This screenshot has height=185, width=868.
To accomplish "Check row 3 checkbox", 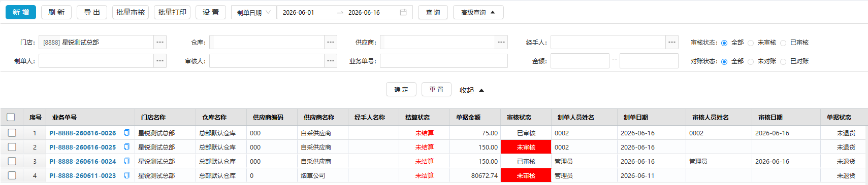I will [x=12, y=161].
